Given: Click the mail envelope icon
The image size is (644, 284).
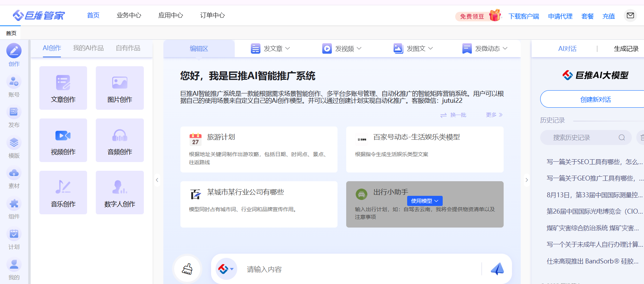Looking at the screenshot, I should 630,15.
